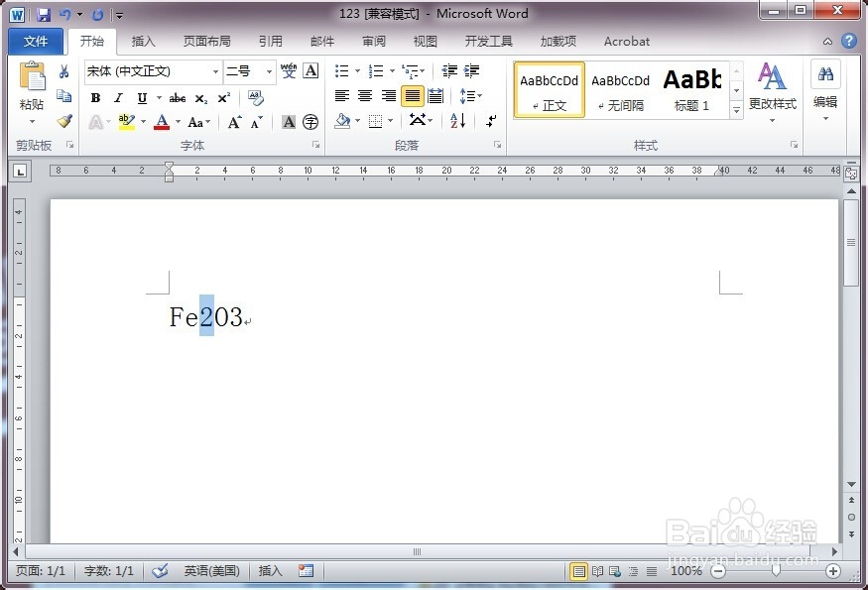Image resolution: width=868 pixels, height=590 pixels.
Task: Save the document via quick access toolbar
Action: [x=44, y=15]
